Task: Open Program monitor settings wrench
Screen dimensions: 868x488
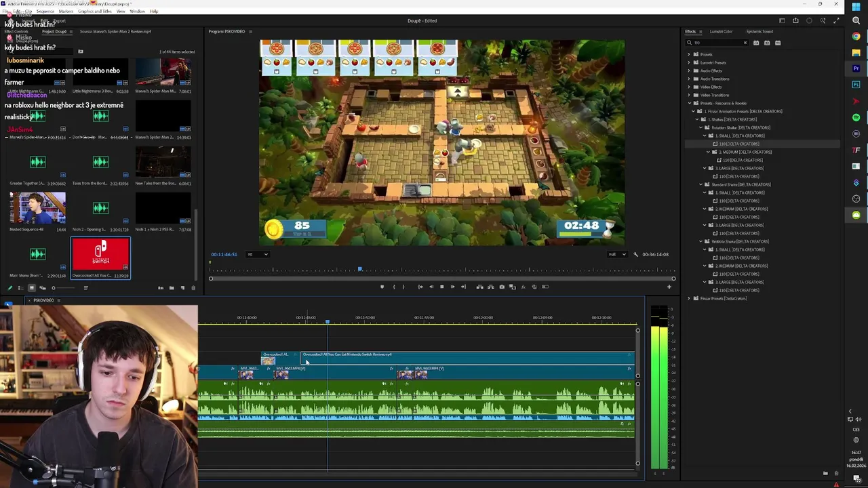Action: (635, 254)
